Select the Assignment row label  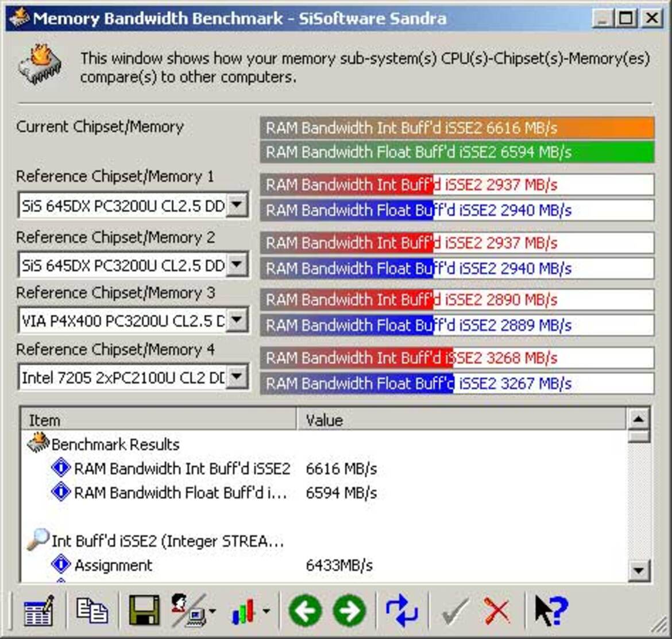coord(113,566)
